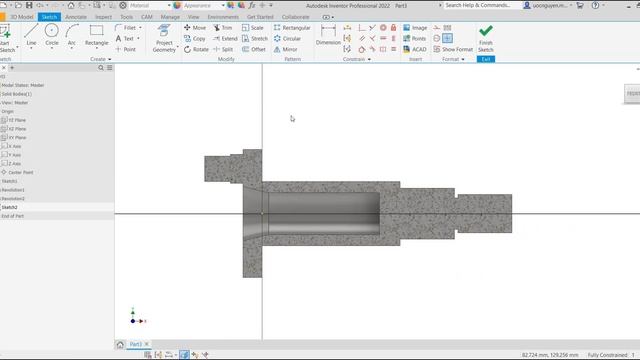Choose the Copy tool in Modify panel
The height and width of the screenshot is (360, 640).
tap(195, 38)
